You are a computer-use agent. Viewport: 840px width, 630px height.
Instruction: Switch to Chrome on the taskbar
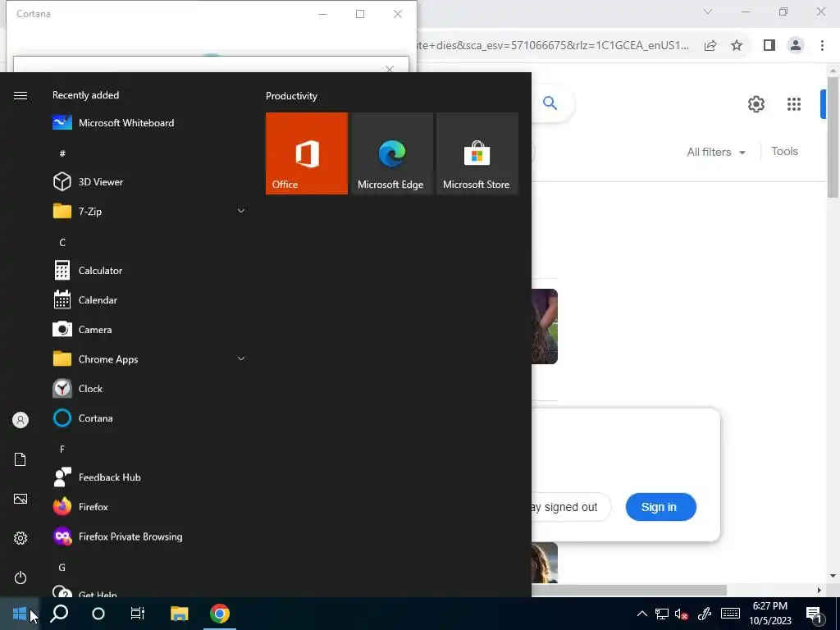(x=220, y=614)
